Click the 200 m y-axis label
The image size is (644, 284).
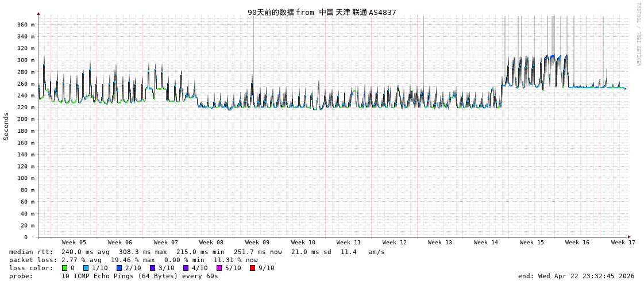tap(25, 119)
